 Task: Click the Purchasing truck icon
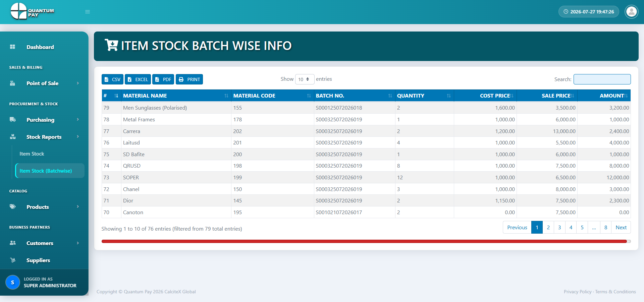pos(13,120)
